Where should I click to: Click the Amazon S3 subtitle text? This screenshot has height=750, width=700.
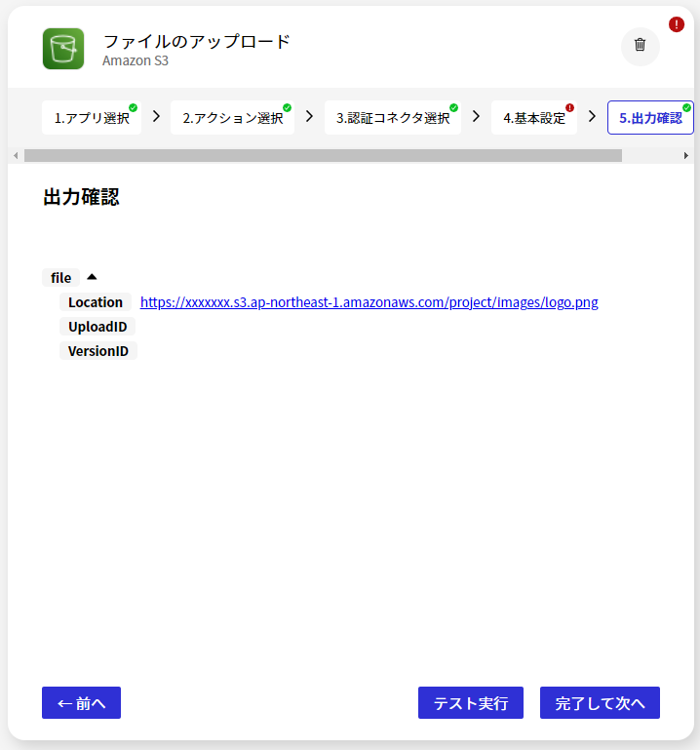(136, 60)
